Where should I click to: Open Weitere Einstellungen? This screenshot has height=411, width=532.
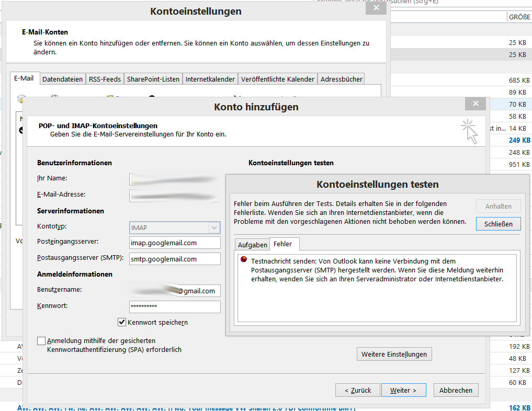tap(394, 354)
